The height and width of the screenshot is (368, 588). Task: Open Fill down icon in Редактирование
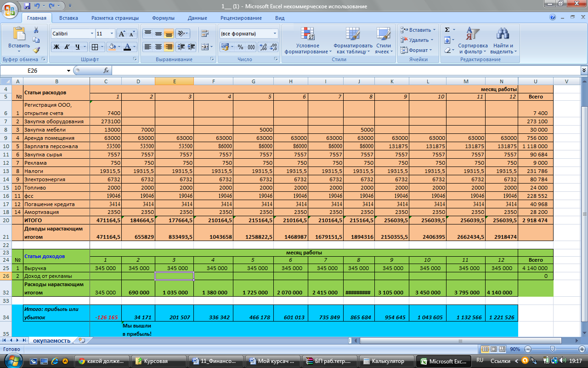point(447,40)
